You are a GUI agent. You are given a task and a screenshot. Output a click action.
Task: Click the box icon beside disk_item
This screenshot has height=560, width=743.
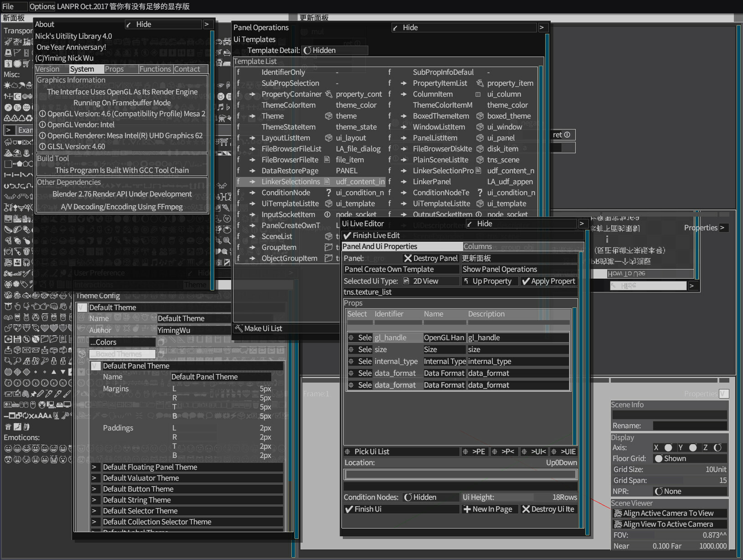[480, 149]
